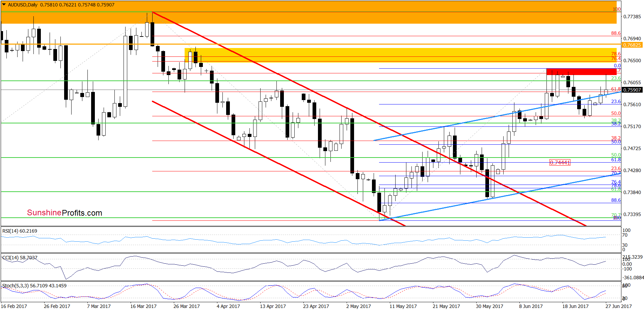
Task: Click the 0.76055 price axis label
Action: [632, 82]
